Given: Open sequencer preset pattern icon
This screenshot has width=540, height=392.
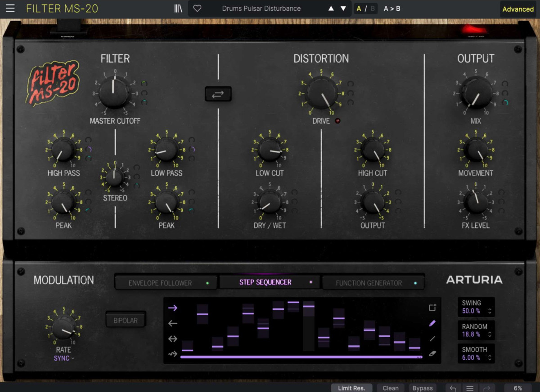Looking at the screenshot, I should point(432,307).
